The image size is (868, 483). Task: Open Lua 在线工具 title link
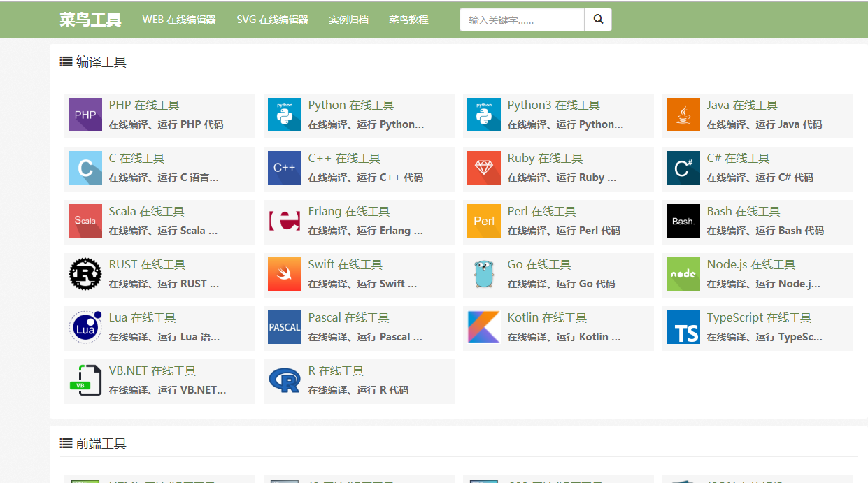(142, 318)
